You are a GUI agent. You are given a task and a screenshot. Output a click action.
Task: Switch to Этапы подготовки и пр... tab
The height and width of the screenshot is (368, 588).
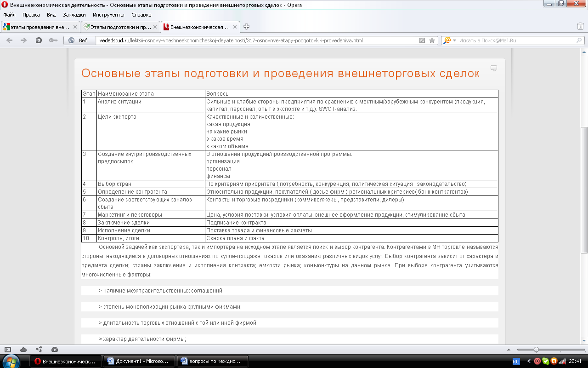[x=120, y=27]
